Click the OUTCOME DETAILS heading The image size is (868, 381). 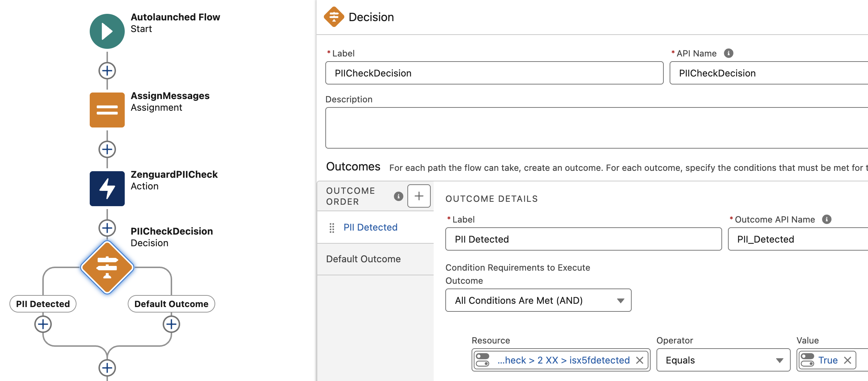pos(492,199)
